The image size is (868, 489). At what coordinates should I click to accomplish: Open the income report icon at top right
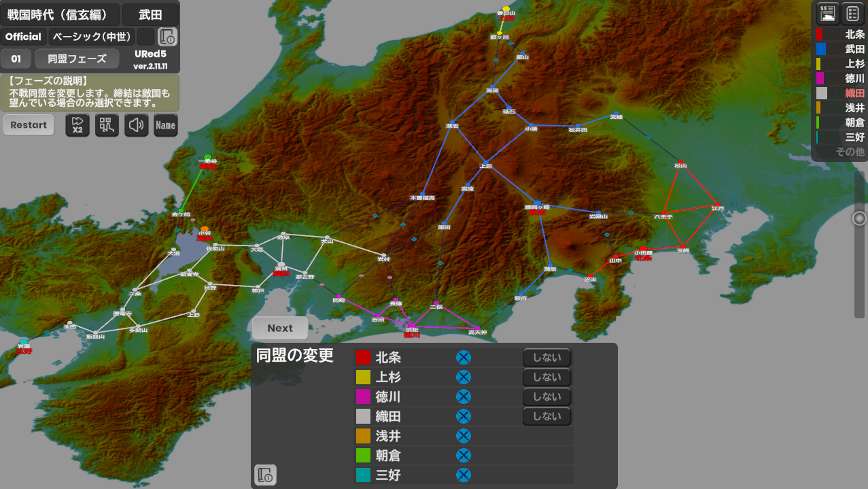click(827, 13)
